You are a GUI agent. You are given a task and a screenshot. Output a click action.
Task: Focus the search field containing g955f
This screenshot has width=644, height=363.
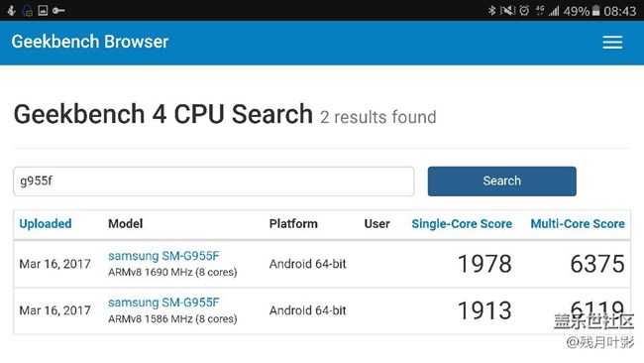[214, 181]
